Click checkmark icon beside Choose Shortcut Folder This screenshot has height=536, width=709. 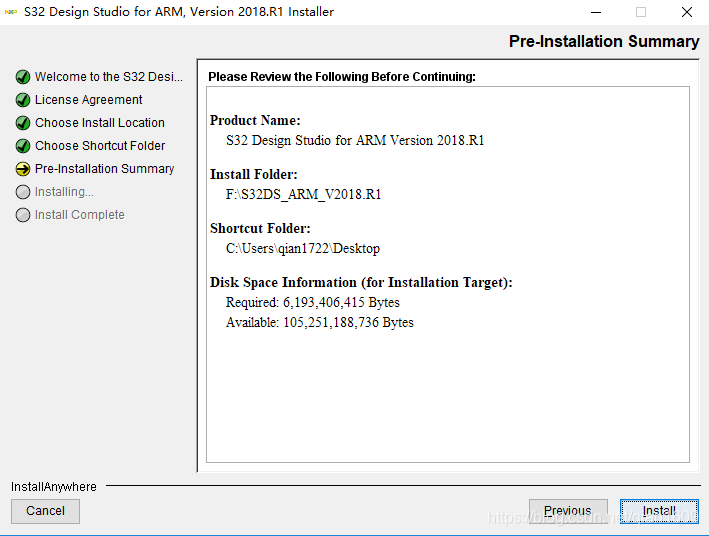point(23,146)
